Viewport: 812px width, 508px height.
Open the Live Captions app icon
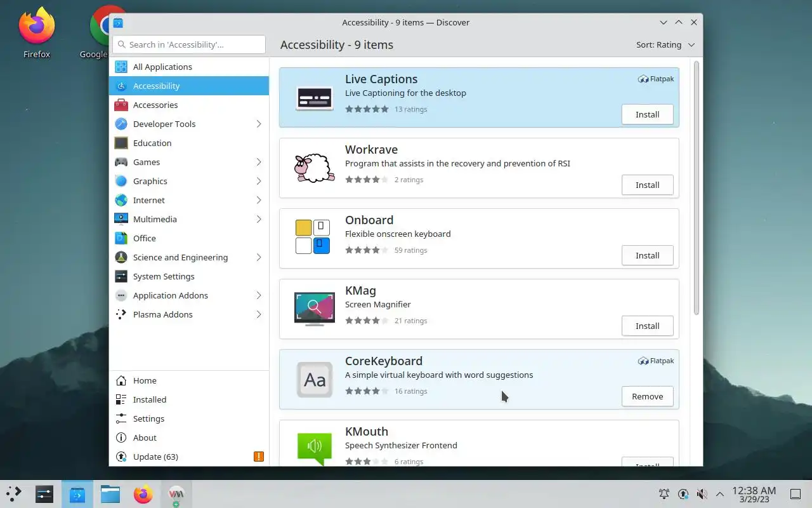coord(315,98)
